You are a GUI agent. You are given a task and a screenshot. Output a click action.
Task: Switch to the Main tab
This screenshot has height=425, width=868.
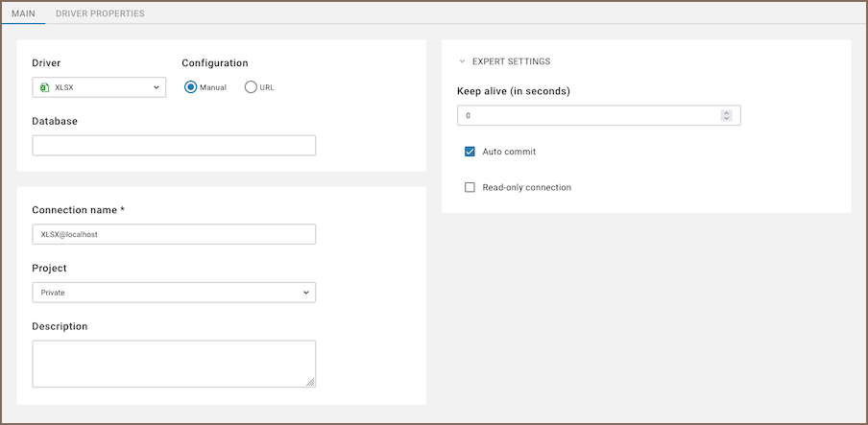click(x=23, y=13)
